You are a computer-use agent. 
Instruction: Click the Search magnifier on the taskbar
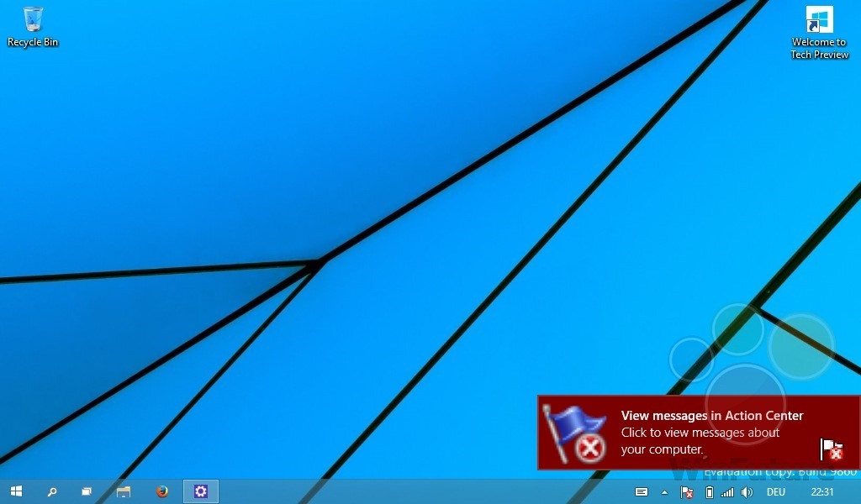tap(51, 491)
